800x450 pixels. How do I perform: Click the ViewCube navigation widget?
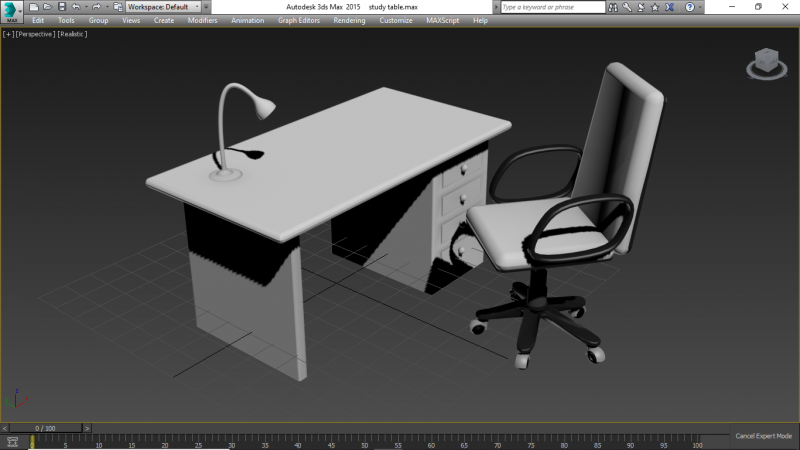pyautogui.click(x=766, y=63)
